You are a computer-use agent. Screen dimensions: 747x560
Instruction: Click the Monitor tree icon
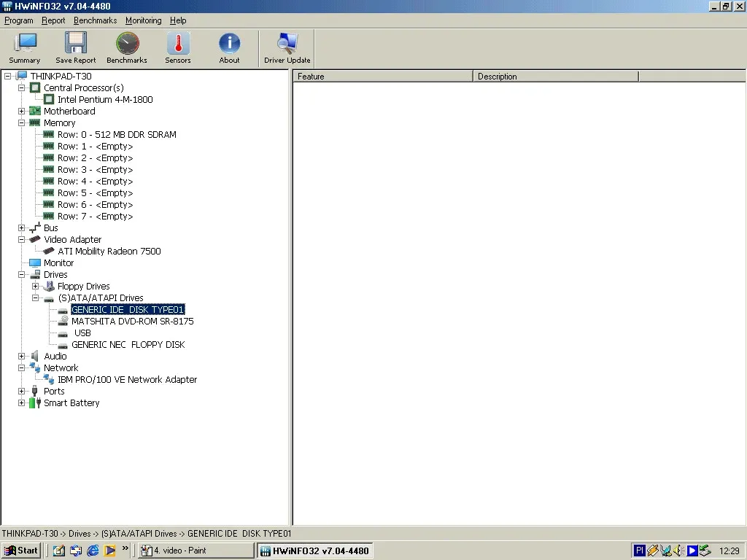pos(35,262)
